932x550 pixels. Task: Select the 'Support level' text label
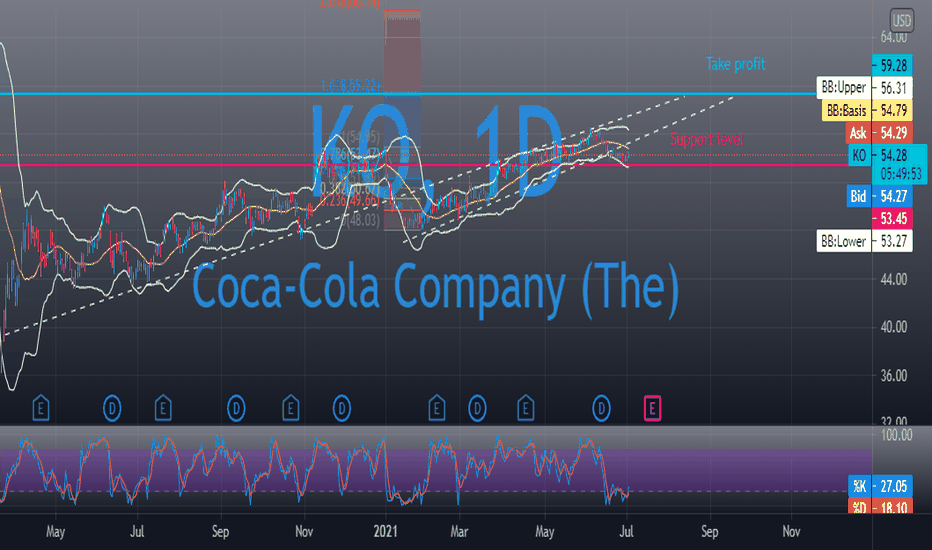(x=707, y=139)
